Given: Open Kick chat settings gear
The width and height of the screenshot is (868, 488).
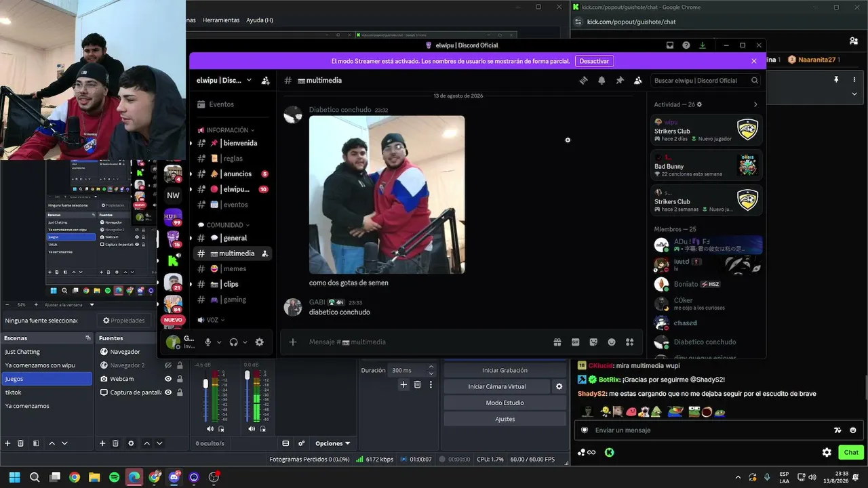Looking at the screenshot, I should tap(827, 452).
